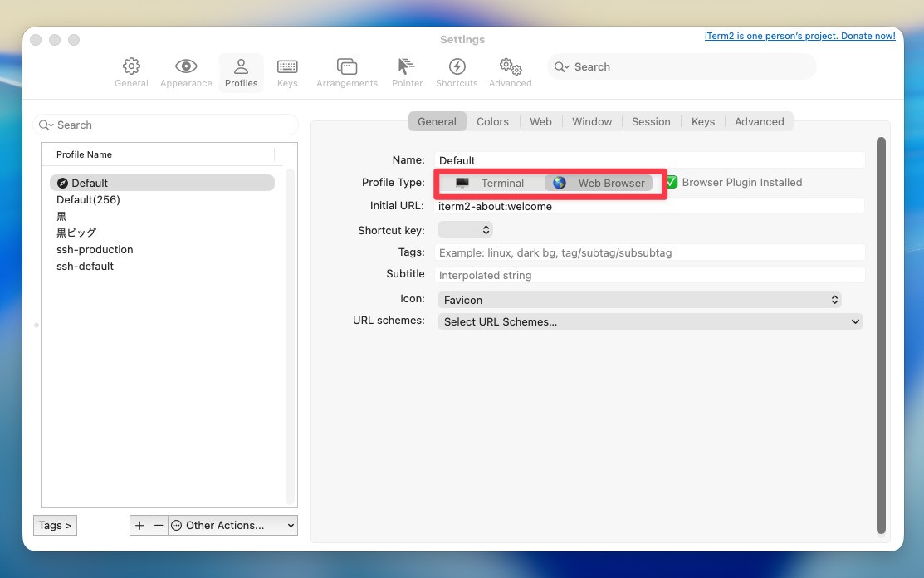Choose the Terminal profile type
Screen dimensions: 924x578
(x=491, y=184)
